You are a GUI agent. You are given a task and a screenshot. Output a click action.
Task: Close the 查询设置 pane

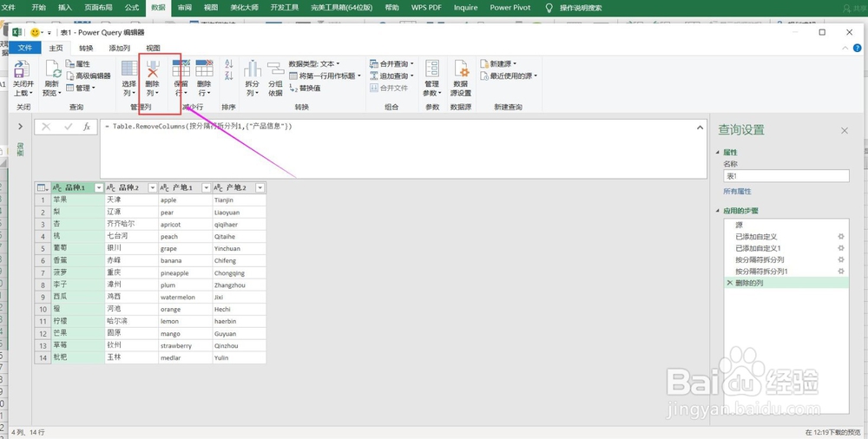tap(845, 131)
